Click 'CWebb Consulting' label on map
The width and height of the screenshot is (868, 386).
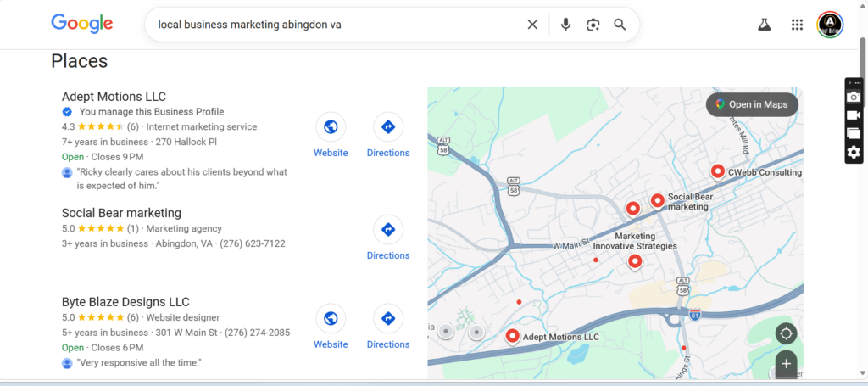click(765, 172)
